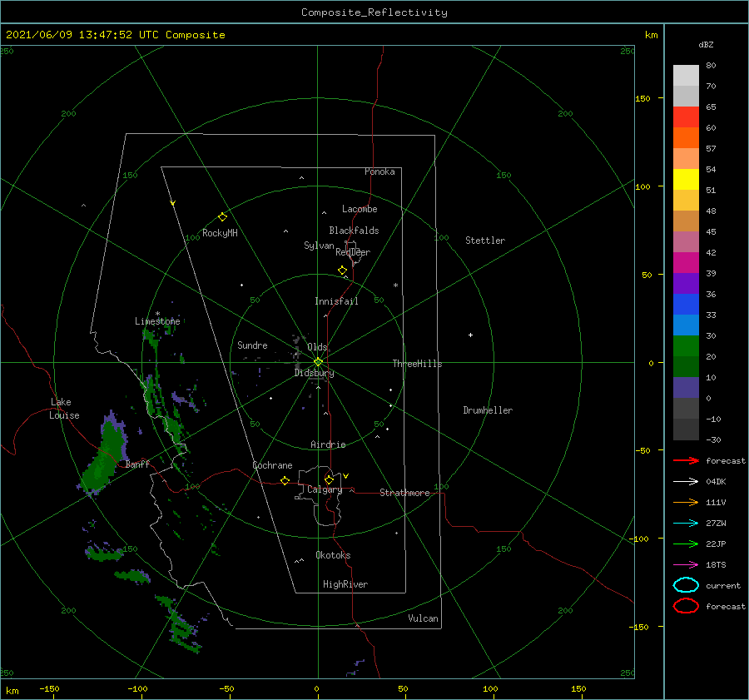Click the white asterisk above Limestone label

click(157, 314)
